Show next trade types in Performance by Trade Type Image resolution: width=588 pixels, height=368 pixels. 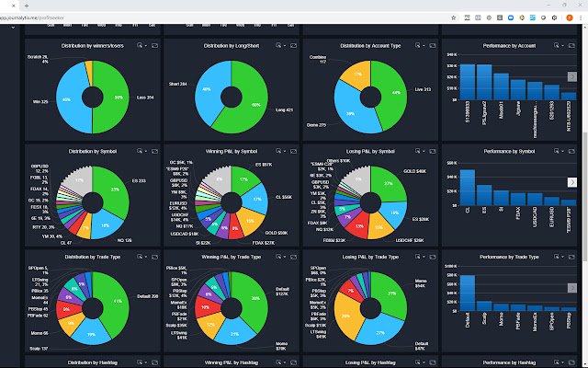571,288
